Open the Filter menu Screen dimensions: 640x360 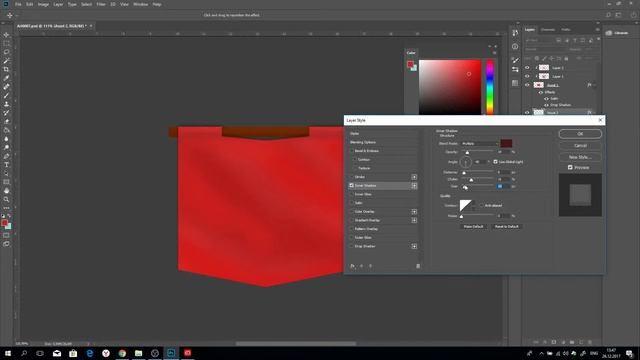pyautogui.click(x=101, y=4)
